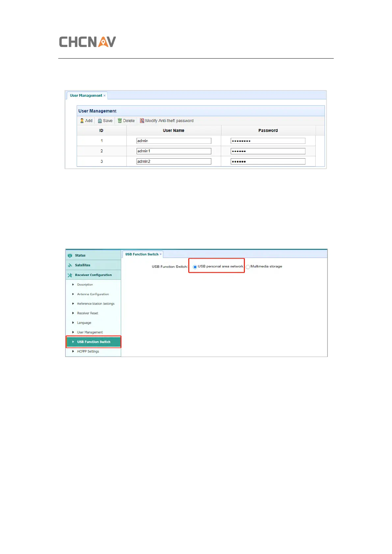
Task: Open the Status menu section
Action: [x=93, y=255]
